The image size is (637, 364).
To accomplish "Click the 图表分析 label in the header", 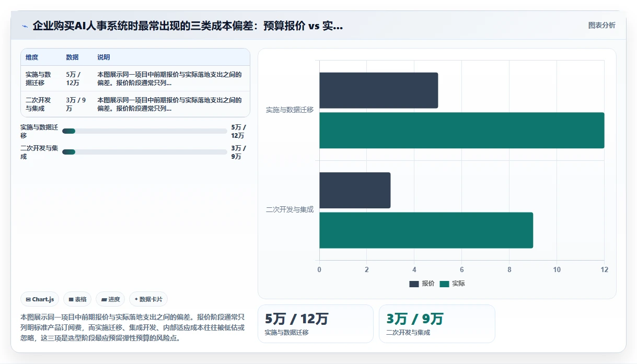I will click(x=601, y=25).
